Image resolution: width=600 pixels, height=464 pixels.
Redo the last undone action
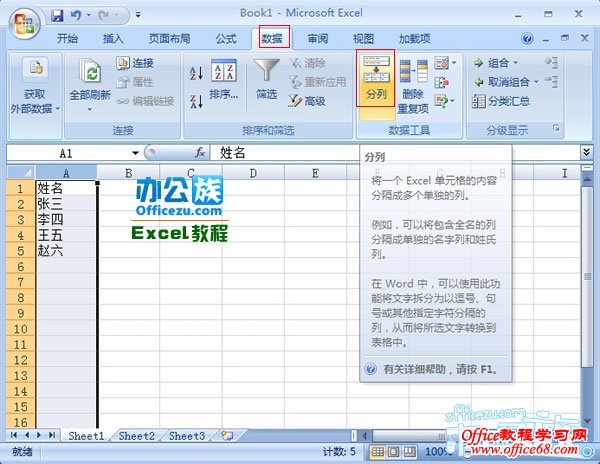pos(104,15)
